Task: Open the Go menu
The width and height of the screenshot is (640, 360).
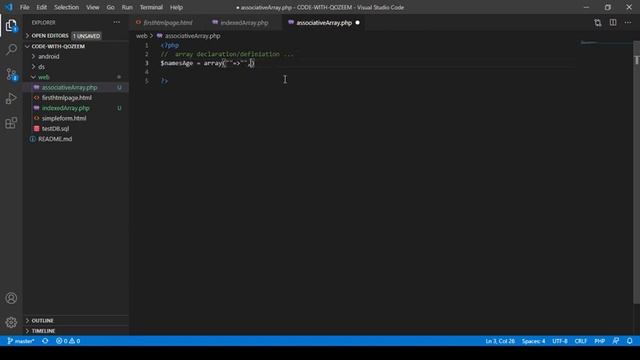Action: tap(110, 7)
